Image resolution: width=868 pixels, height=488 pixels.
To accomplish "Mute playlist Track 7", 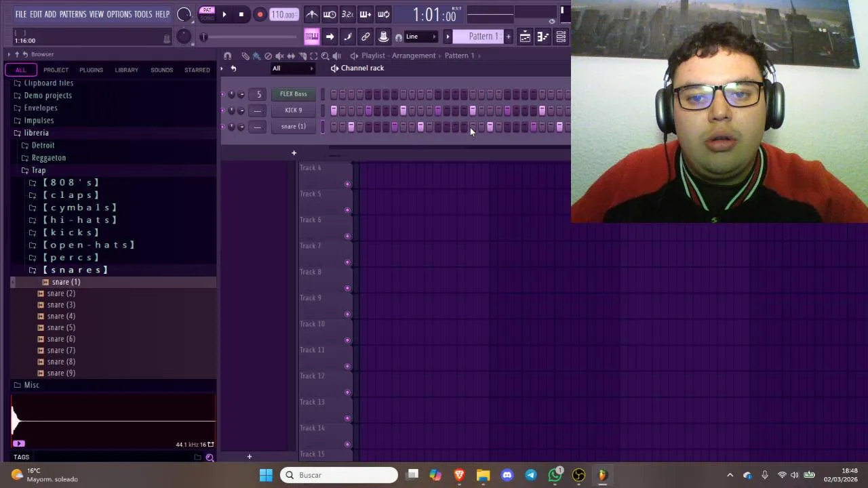I will [x=348, y=262].
